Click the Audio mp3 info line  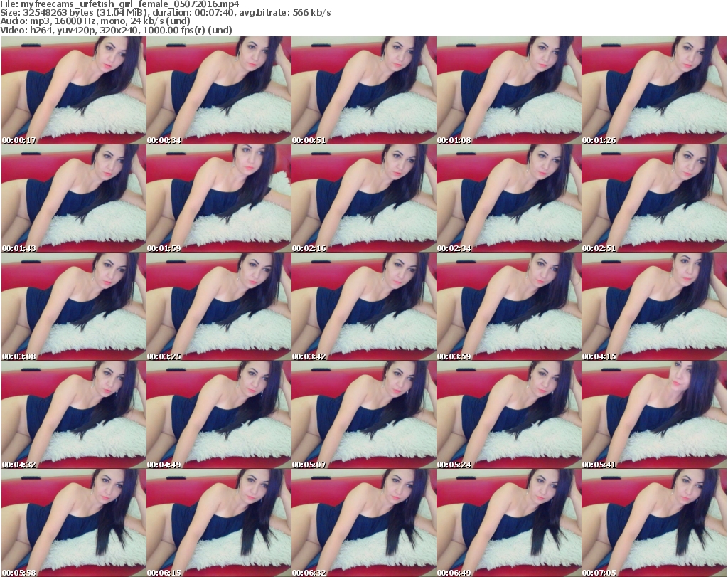(x=95, y=21)
